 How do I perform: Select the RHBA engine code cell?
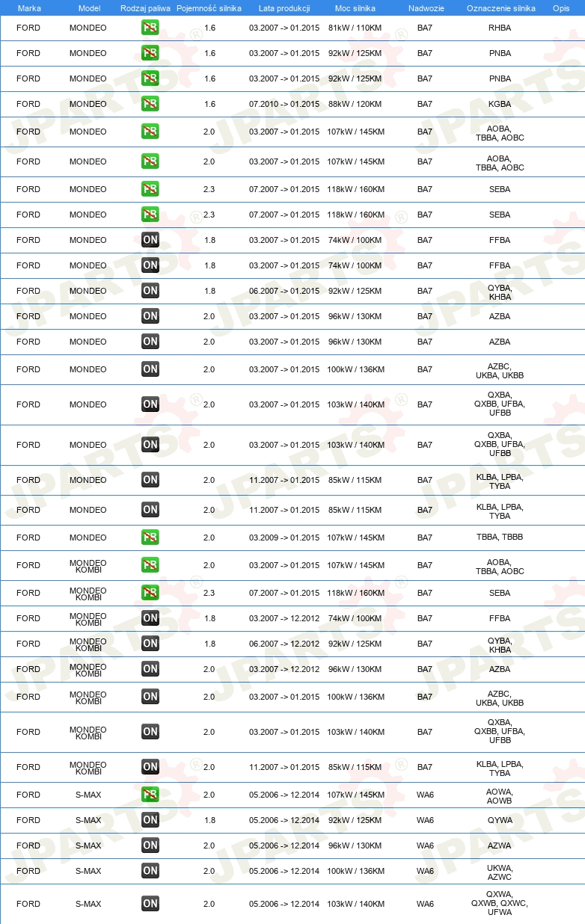click(x=500, y=28)
